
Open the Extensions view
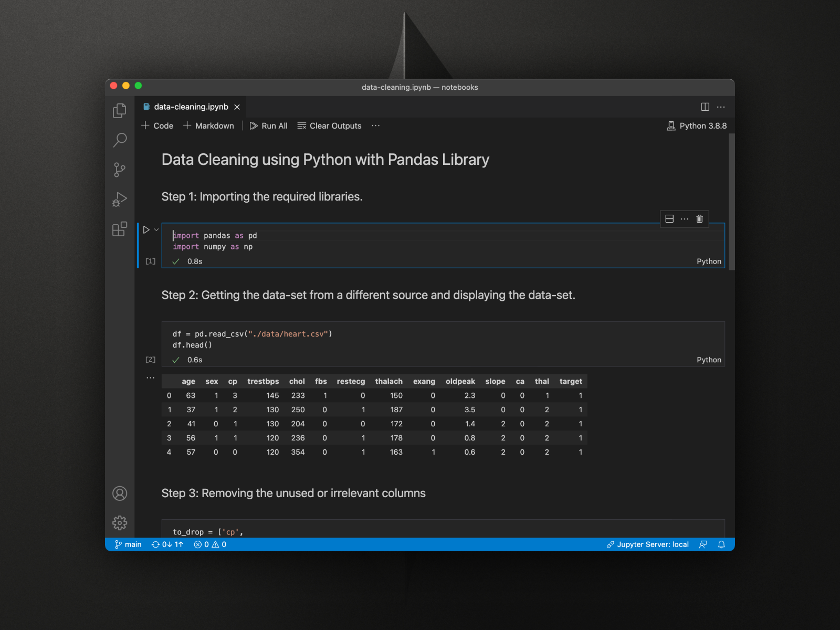120,229
